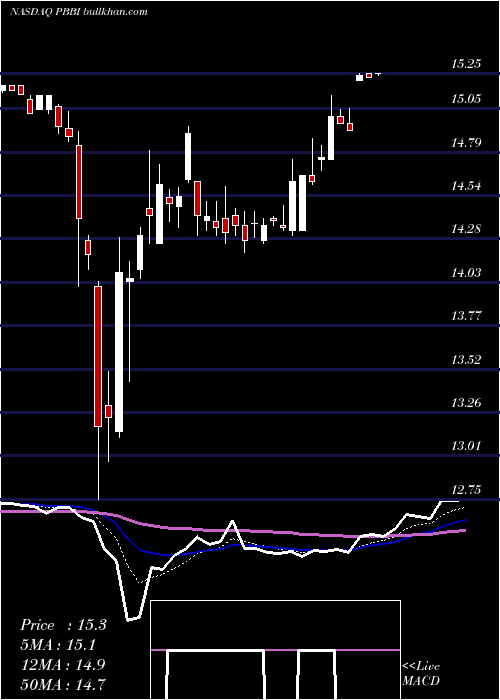Click the tall white recovery candle after the low

tap(119, 352)
